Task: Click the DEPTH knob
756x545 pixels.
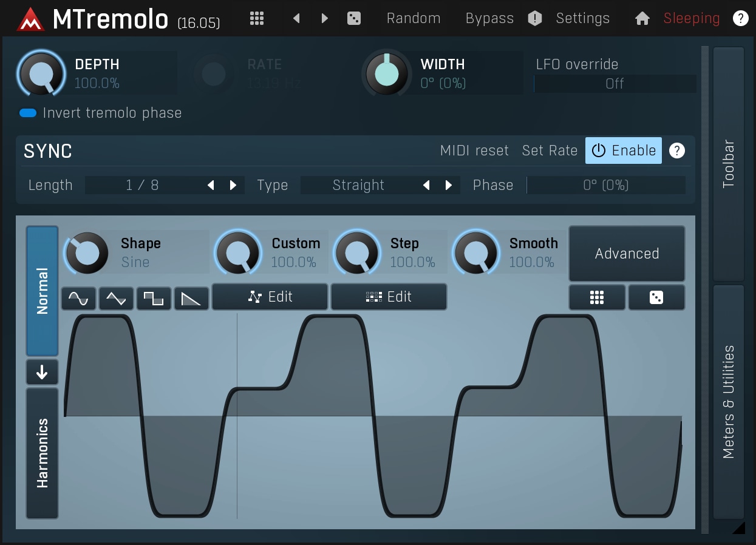Action: [41, 74]
